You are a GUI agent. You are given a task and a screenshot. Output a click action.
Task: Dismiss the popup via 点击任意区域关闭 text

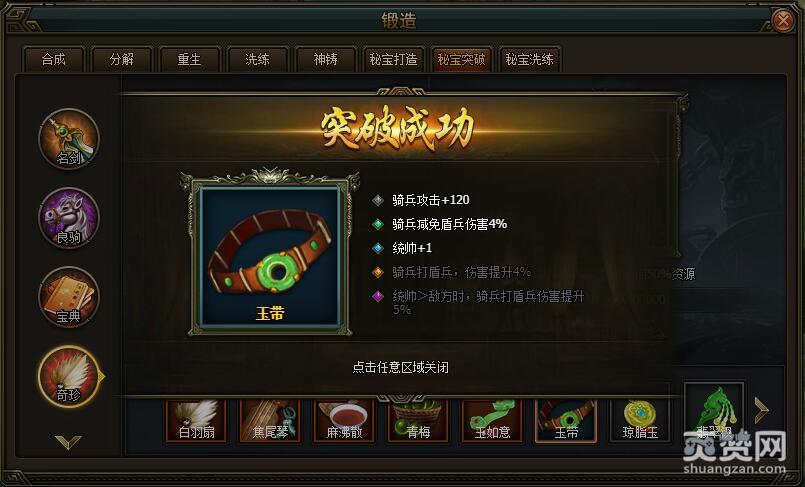(x=400, y=367)
